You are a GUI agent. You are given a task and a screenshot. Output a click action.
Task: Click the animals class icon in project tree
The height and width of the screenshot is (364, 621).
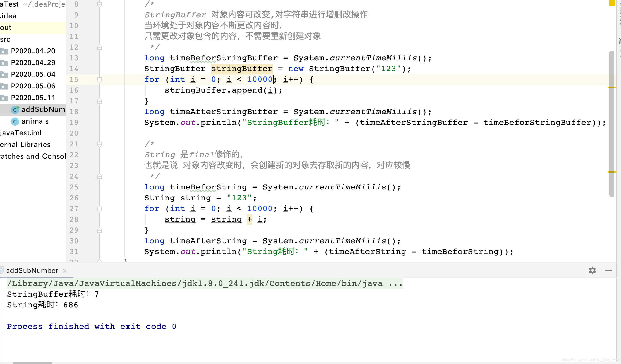[15, 121]
